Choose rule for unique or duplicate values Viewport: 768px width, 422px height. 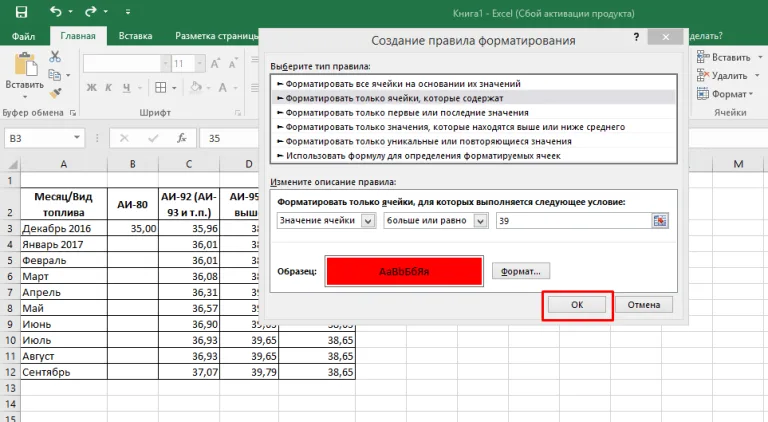click(x=474, y=141)
